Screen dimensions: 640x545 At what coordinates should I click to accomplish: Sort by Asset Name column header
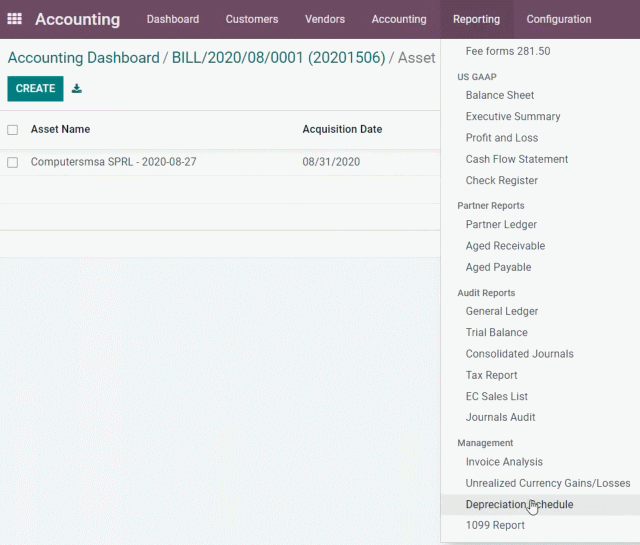(x=60, y=129)
